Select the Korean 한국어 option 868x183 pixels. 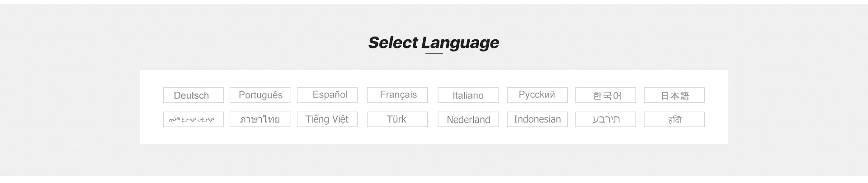pos(605,95)
